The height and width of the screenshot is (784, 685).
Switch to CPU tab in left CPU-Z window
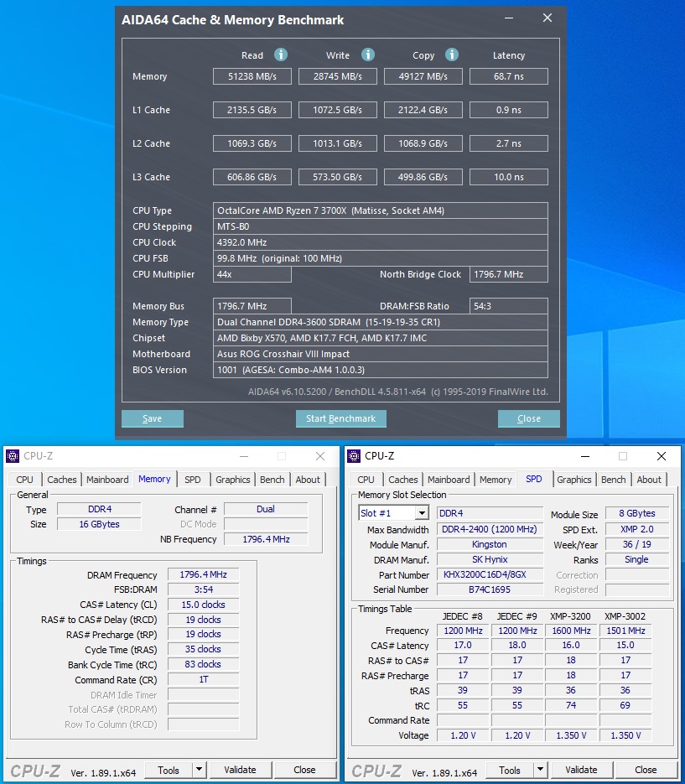[24, 480]
